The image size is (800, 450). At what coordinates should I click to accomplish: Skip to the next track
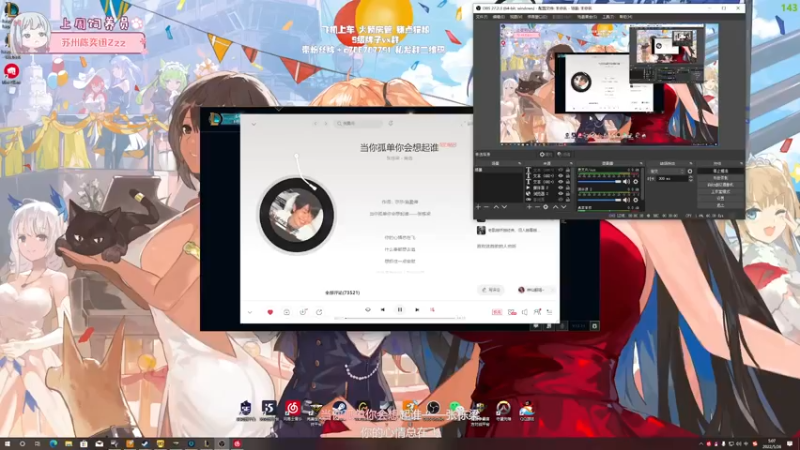pos(417,310)
